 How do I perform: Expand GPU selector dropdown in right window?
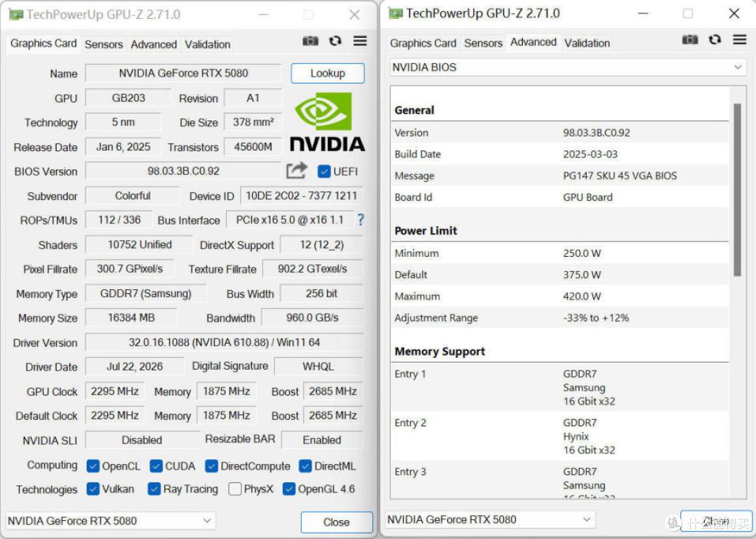point(490,519)
